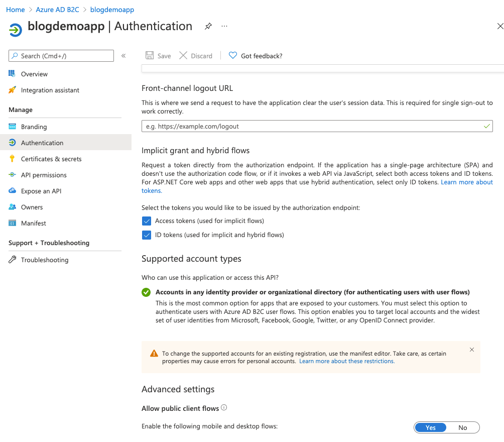Click the Authentication arrow icon in sidebar
The height and width of the screenshot is (442, 504).
click(x=12, y=142)
